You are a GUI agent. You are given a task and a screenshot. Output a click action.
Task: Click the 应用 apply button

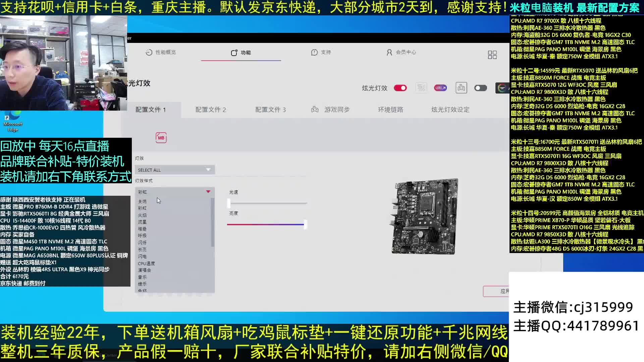[x=496, y=291]
